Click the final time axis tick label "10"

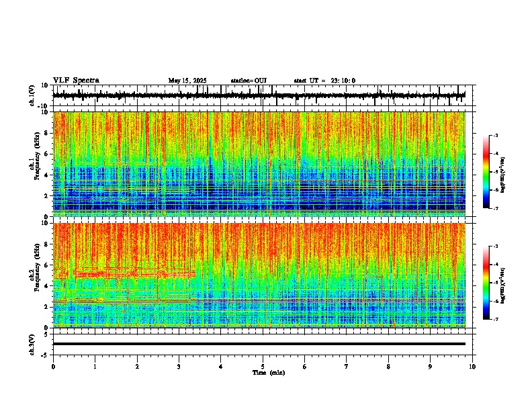pyautogui.click(x=472, y=367)
